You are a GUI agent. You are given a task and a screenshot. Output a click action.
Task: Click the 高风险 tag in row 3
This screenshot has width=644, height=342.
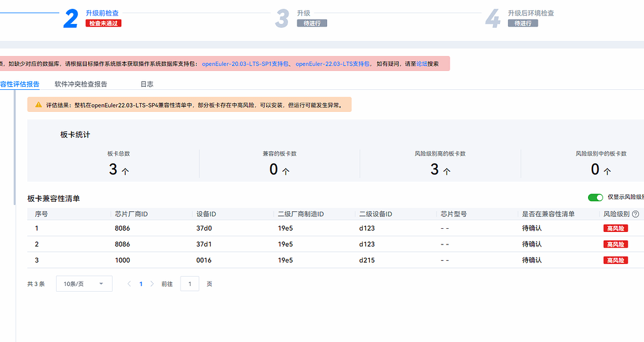click(x=616, y=260)
